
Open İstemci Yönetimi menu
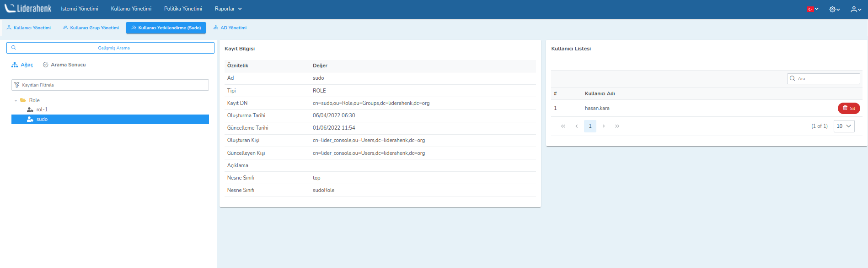[80, 9]
